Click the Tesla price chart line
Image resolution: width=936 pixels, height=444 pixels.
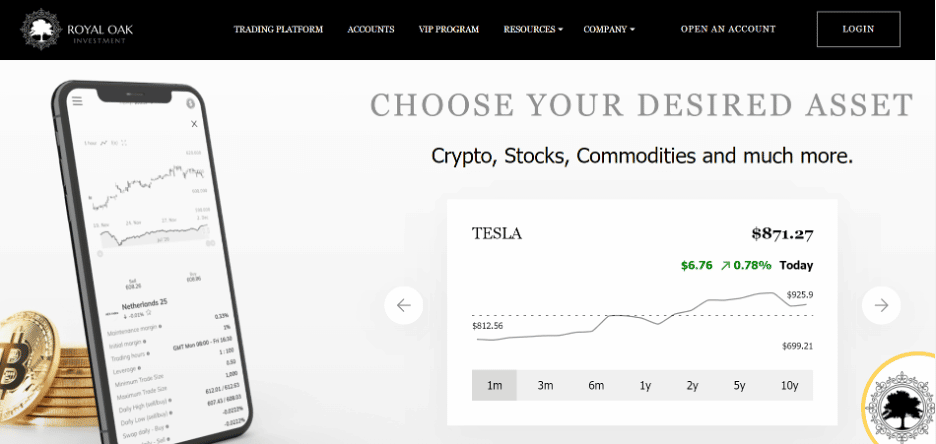pos(640,316)
